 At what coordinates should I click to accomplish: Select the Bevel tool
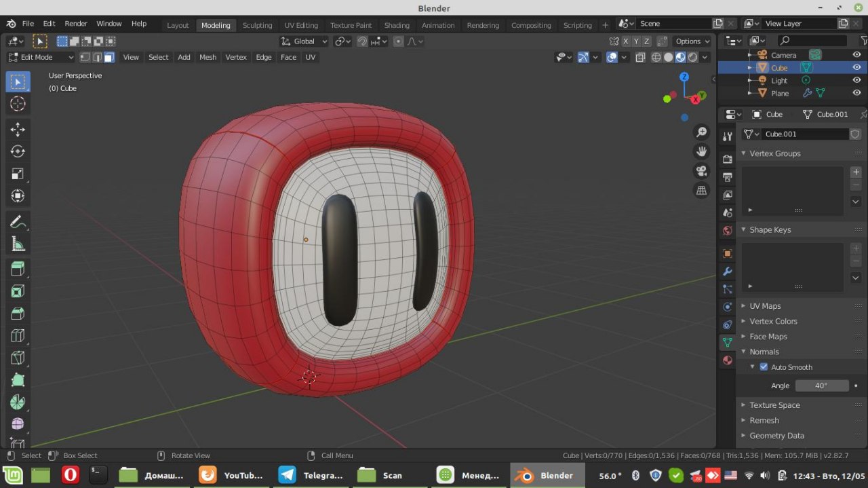pos(18,314)
